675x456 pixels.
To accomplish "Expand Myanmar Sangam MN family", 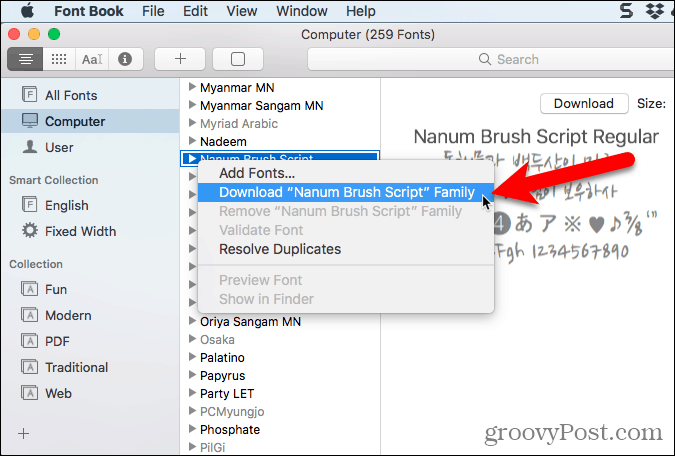I will coord(192,105).
